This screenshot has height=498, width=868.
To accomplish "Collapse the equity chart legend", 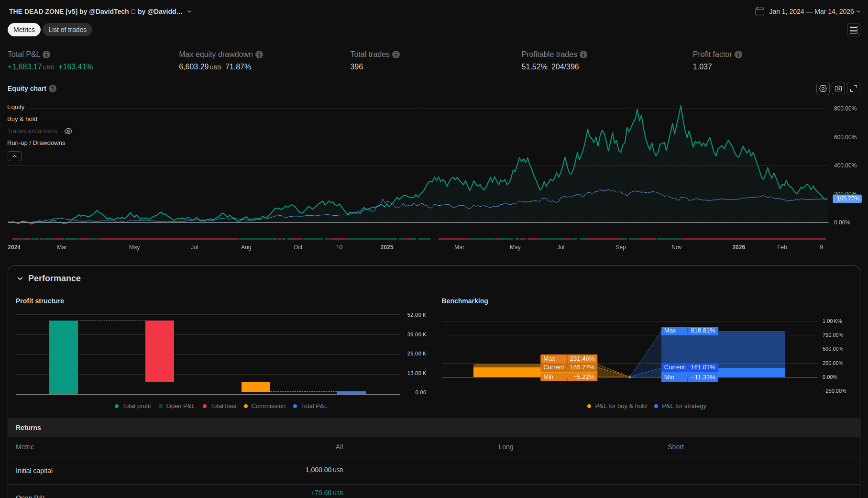I will click(x=14, y=156).
